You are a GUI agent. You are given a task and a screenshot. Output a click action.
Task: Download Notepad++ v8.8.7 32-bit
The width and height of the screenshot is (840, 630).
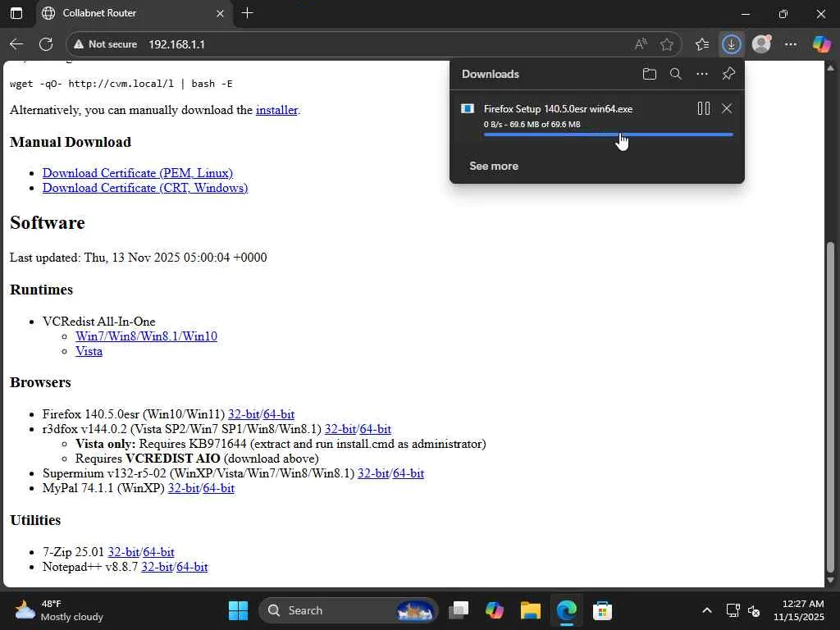point(157,567)
